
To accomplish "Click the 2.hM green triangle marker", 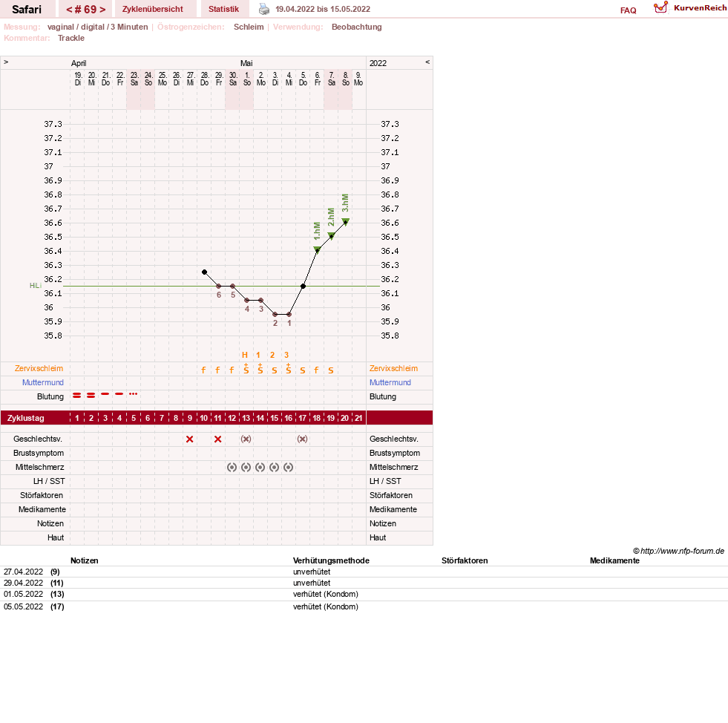I will [331, 236].
